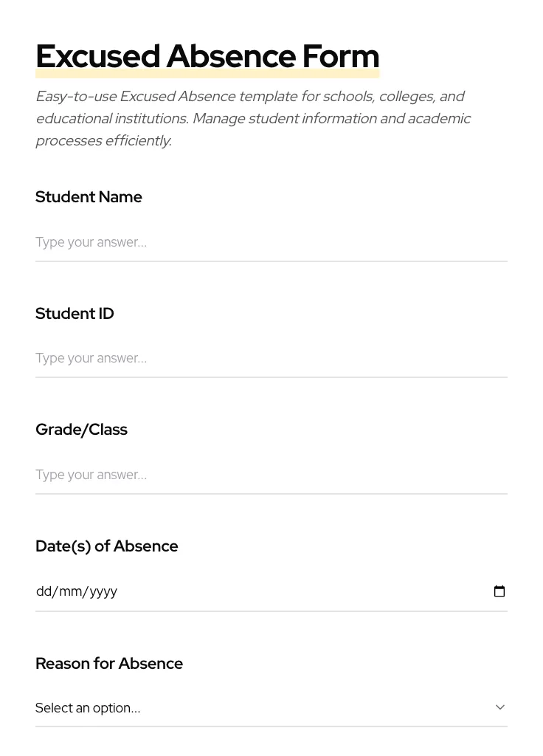Open the Reason for Absence option list

pyautogui.click(x=271, y=707)
